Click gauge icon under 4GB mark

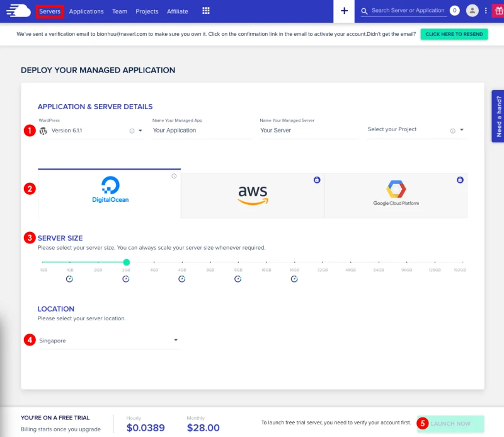pyautogui.click(x=182, y=279)
